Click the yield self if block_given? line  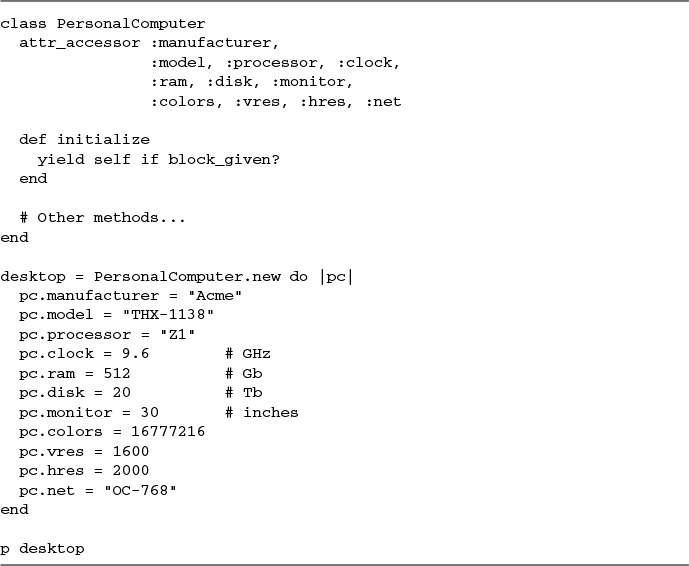pyautogui.click(x=159, y=160)
